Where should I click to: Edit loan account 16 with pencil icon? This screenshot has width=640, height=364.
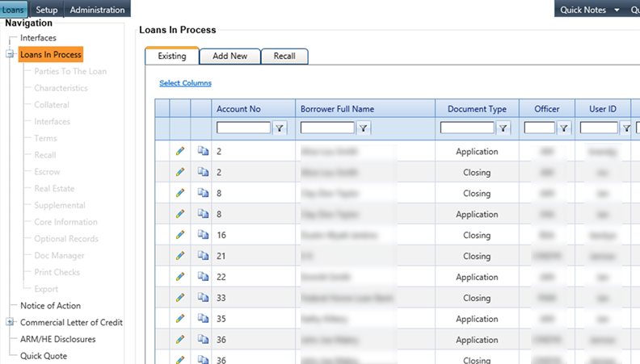180,235
